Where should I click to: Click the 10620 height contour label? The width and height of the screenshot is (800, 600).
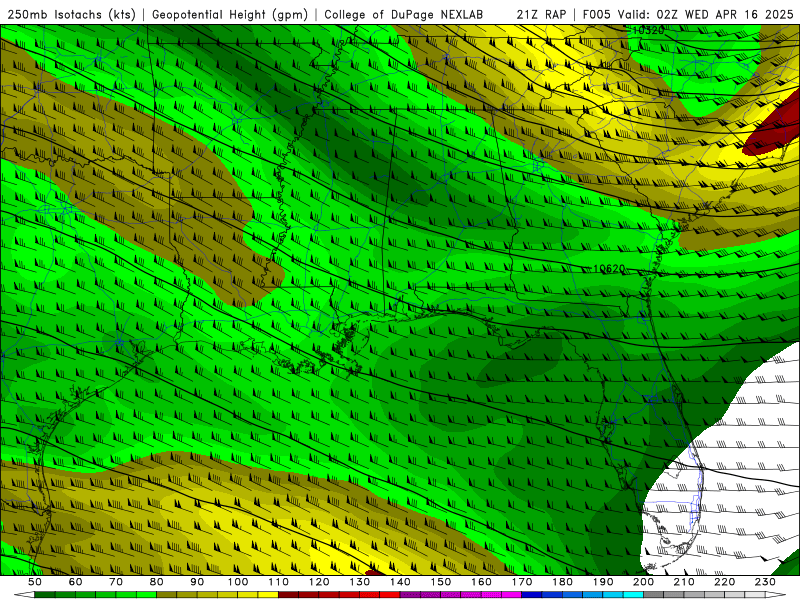tap(609, 268)
